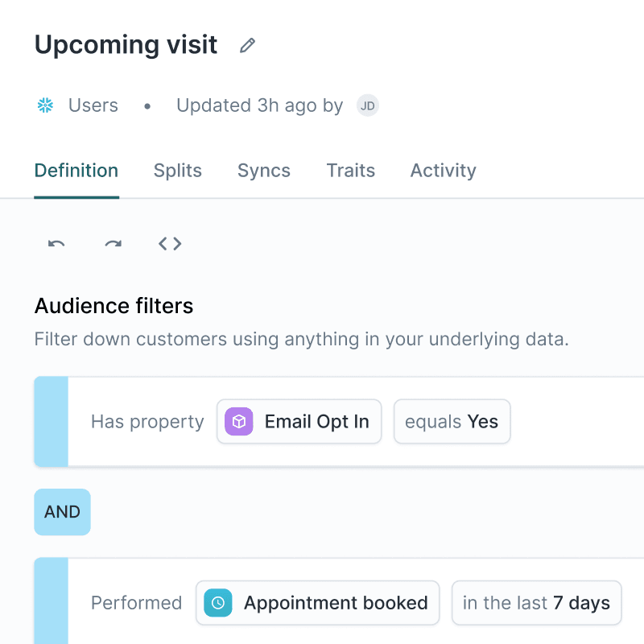
Task: Select the Definition tab
Action: pos(76,170)
